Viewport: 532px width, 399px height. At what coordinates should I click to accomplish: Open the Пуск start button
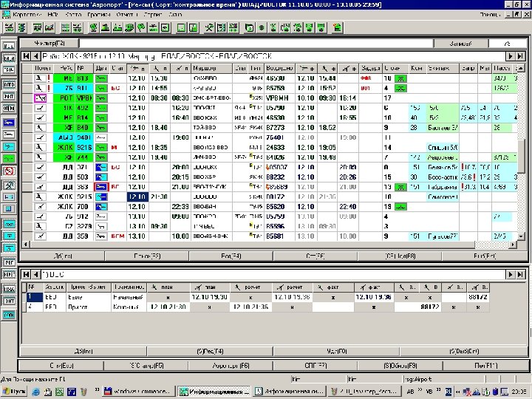click(14, 392)
